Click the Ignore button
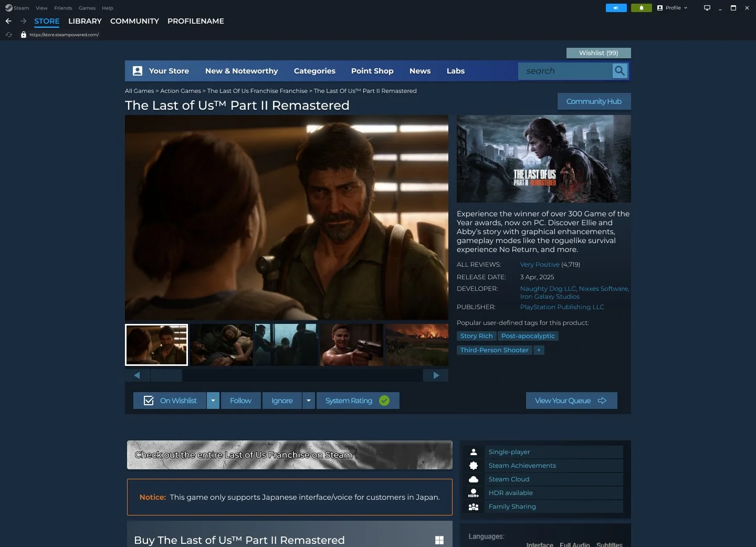Viewport: 756px width, 547px height. 282,401
